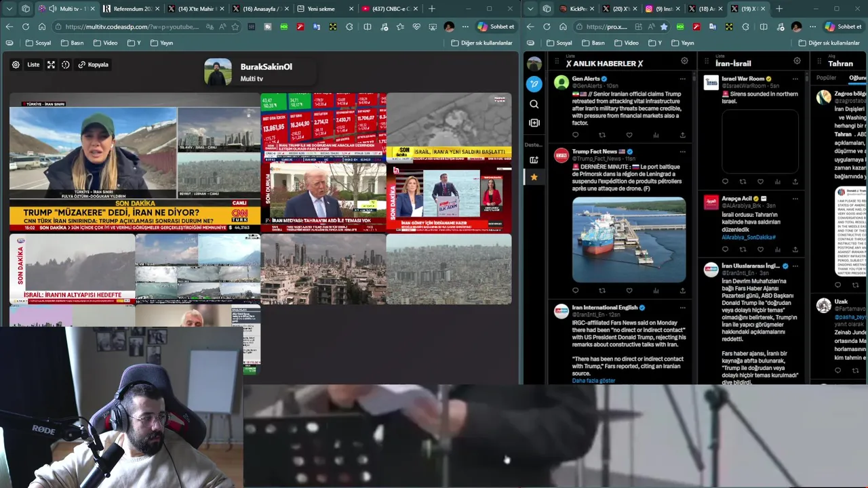This screenshot has height=488, width=868.
Task: Open more options on Israel War Room post
Action: [x=795, y=79]
